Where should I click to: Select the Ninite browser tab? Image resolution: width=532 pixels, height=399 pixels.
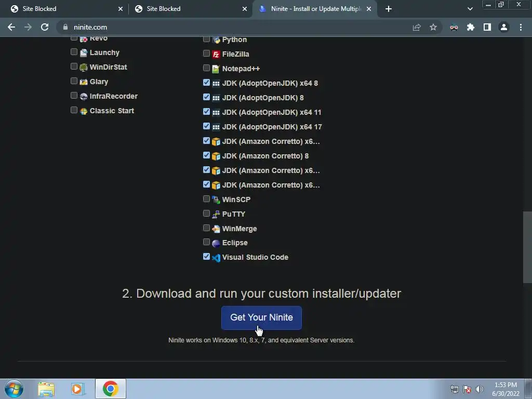point(314,9)
